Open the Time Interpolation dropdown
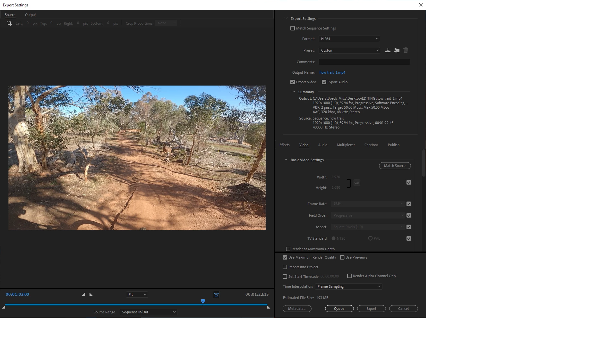The image size is (616, 364). (x=348, y=286)
